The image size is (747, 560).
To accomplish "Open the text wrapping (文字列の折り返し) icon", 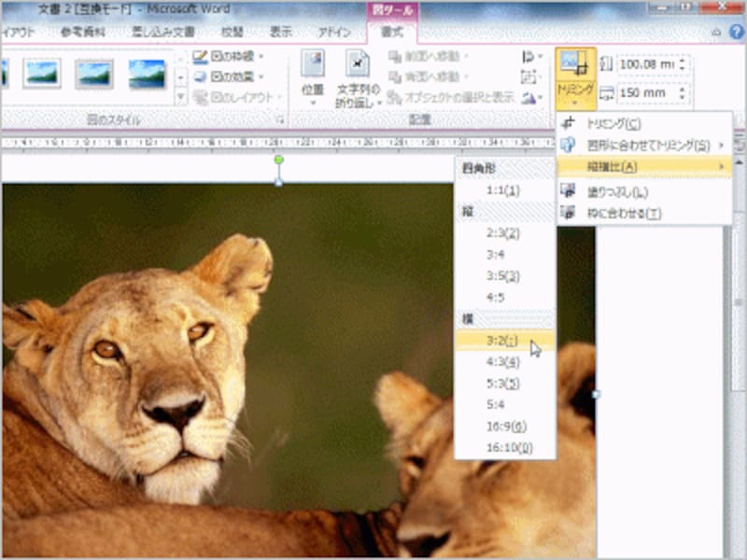I will pos(358,63).
